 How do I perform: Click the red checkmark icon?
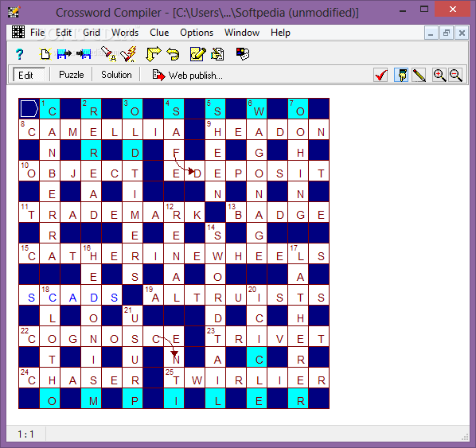(381, 75)
